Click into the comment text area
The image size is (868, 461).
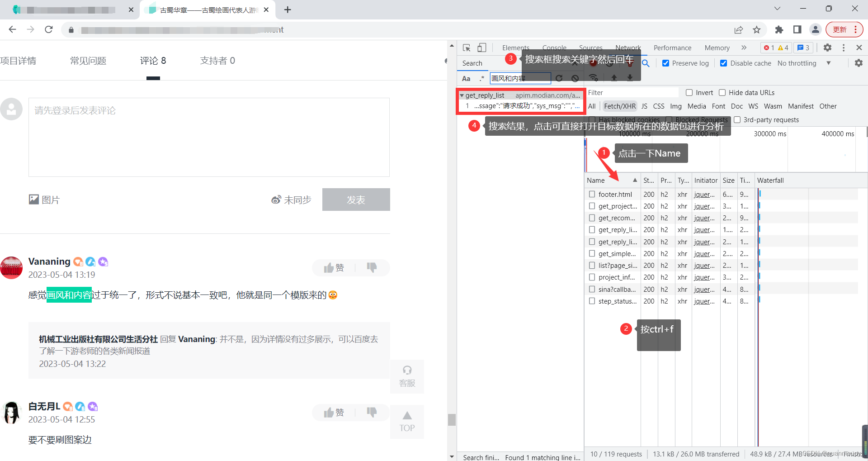click(x=209, y=137)
